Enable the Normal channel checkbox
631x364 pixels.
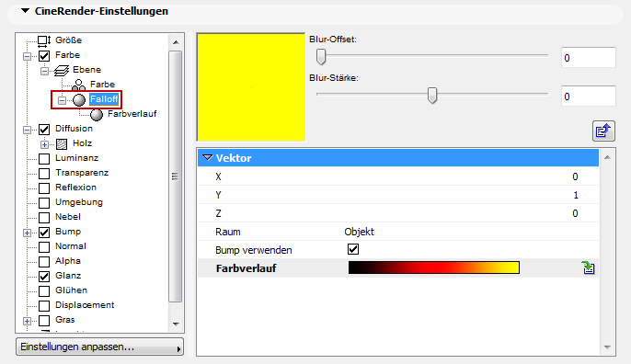point(44,246)
